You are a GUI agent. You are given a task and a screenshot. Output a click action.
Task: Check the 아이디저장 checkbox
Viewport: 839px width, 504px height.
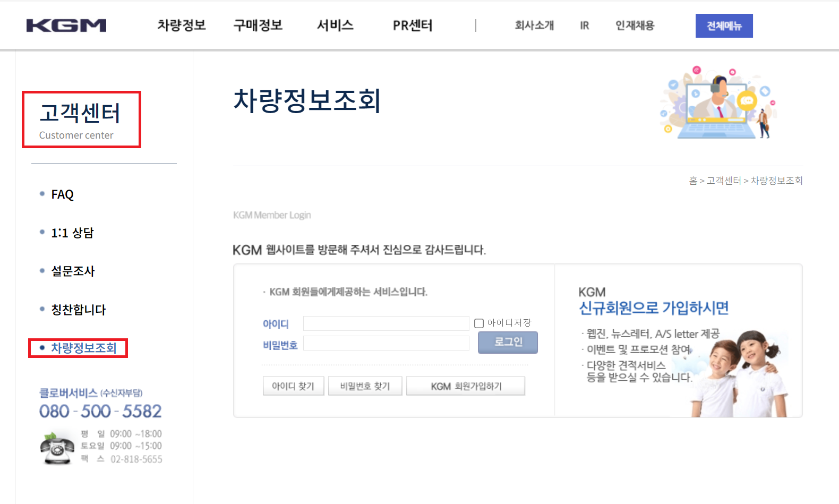pyautogui.click(x=479, y=323)
